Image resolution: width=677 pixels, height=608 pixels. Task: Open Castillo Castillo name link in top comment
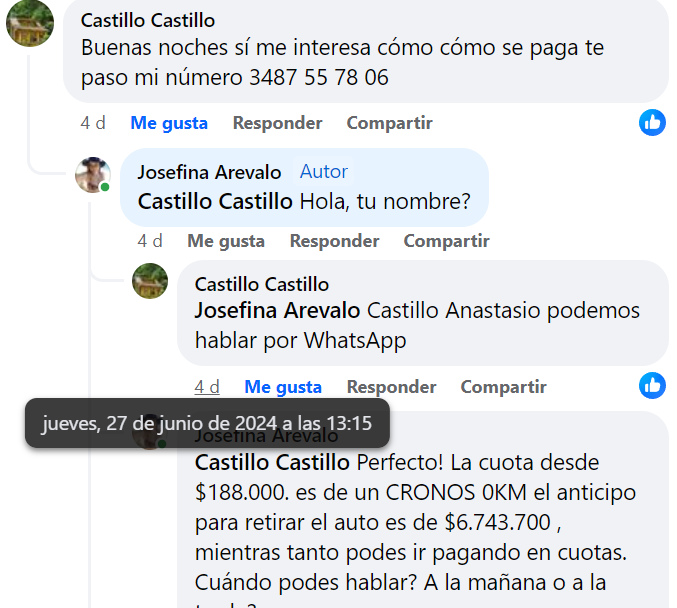[147, 21]
